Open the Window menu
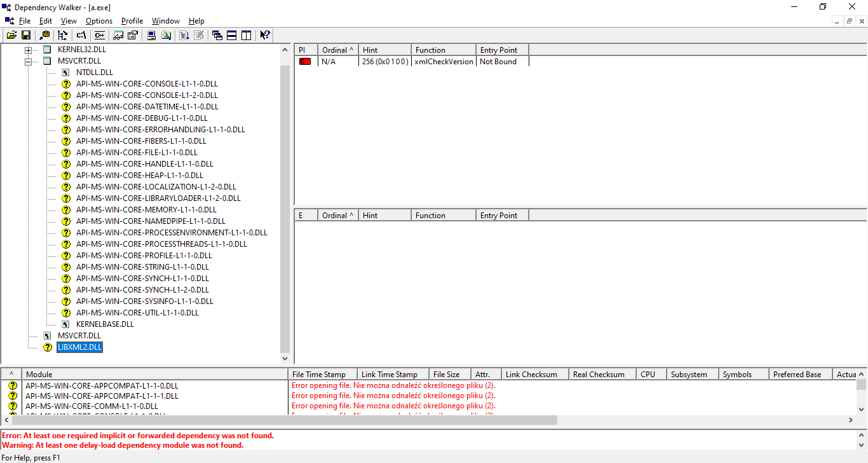The width and height of the screenshot is (868, 463). [166, 21]
